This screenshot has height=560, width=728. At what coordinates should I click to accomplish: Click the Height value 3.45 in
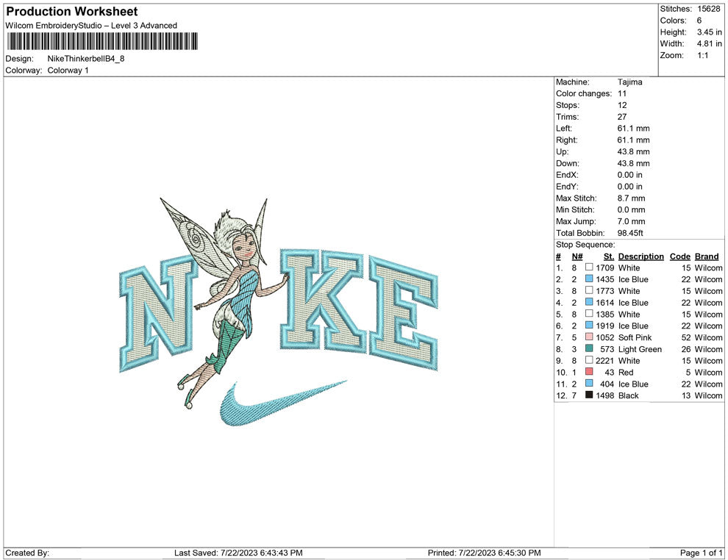(x=709, y=32)
